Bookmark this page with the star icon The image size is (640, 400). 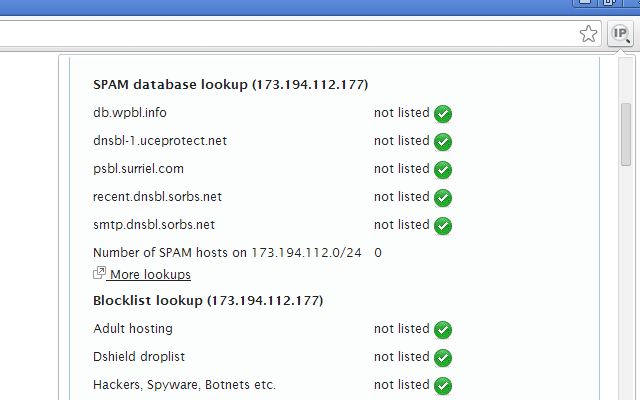pos(589,34)
